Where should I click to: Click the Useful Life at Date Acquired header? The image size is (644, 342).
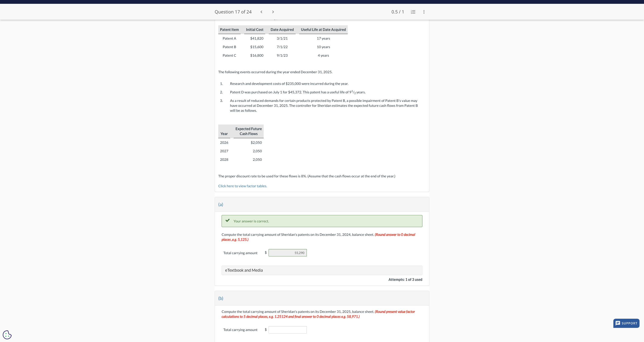coord(323,30)
